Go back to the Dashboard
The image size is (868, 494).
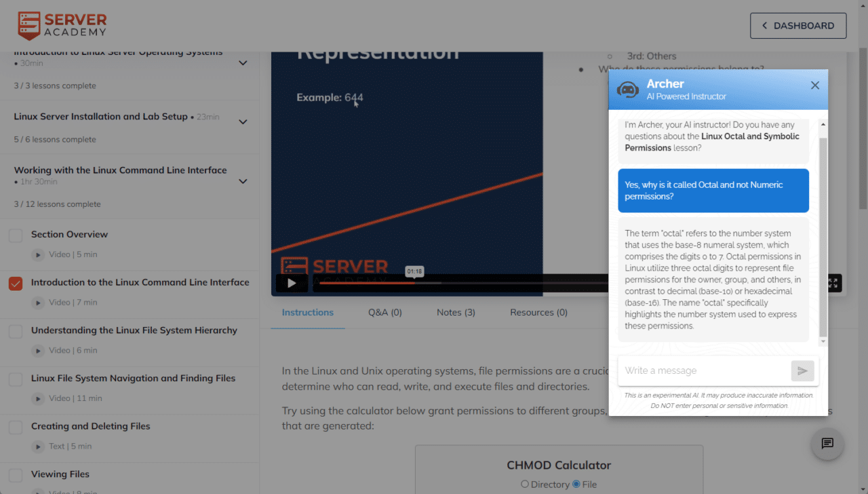point(797,26)
